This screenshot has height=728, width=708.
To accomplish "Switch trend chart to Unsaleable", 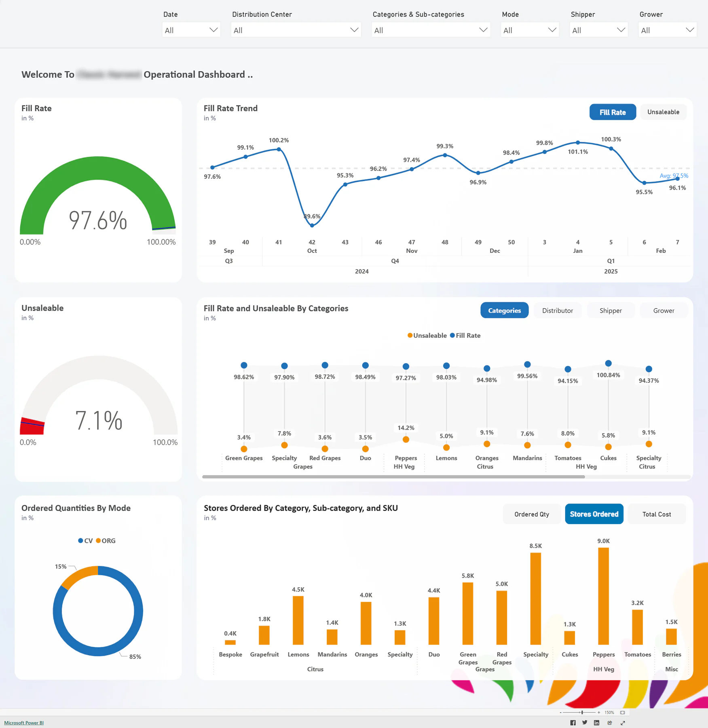I will (x=663, y=112).
